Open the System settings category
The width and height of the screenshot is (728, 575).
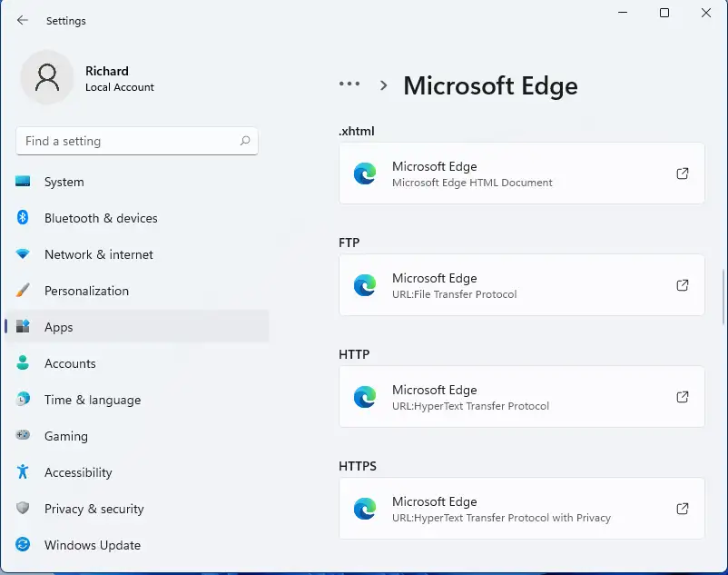click(137, 182)
